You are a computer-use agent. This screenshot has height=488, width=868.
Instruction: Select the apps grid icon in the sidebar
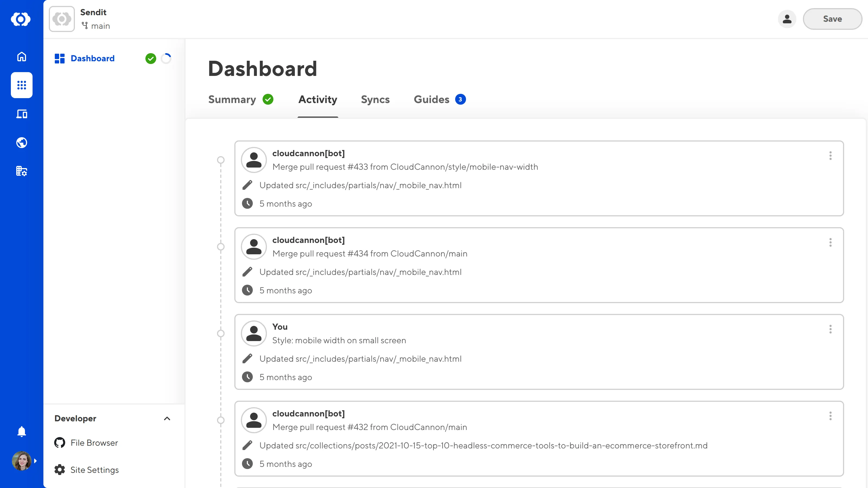click(21, 85)
